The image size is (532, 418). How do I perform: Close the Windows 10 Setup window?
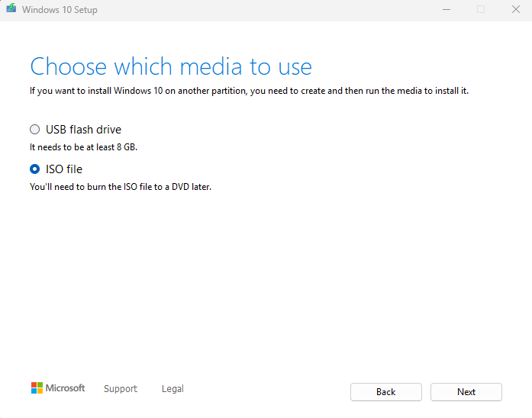(x=515, y=10)
